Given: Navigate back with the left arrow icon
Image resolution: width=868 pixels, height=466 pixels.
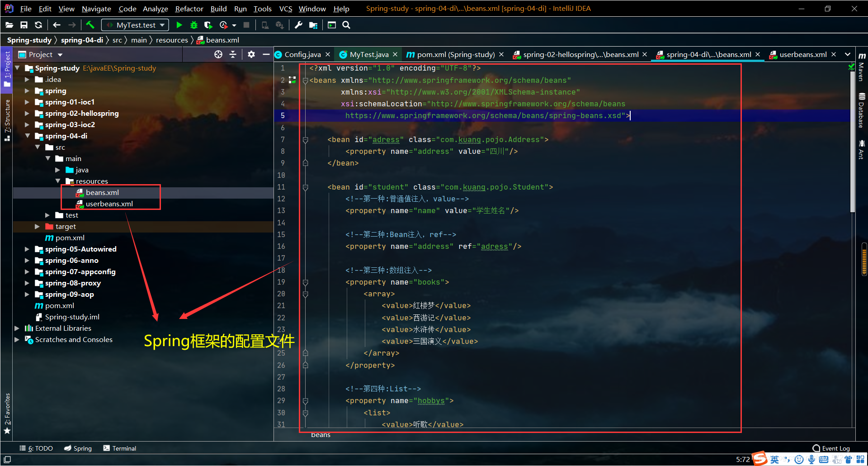Looking at the screenshot, I should pyautogui.click(x=57, y=25).
